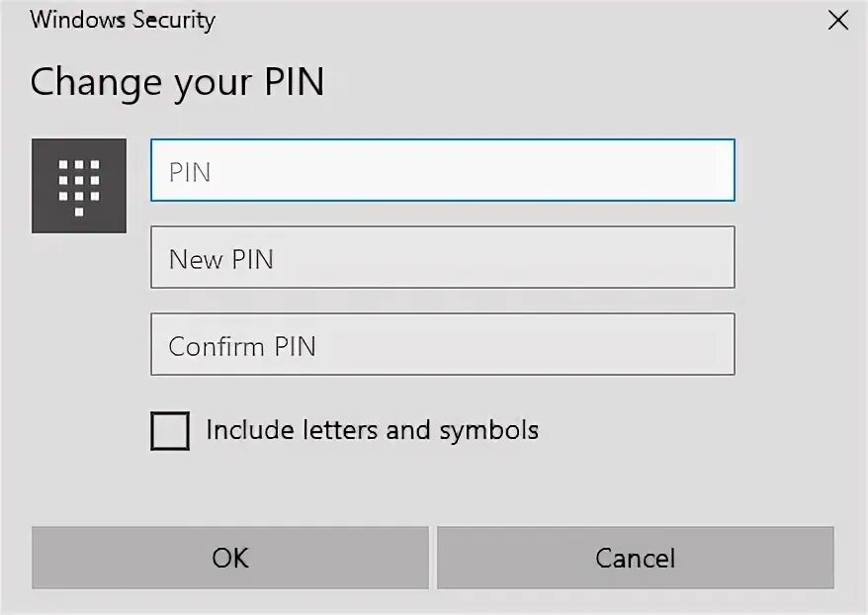Screen dimensions: 868x615
Task: Close the Windows Security dialog
Action: [838, 21]
